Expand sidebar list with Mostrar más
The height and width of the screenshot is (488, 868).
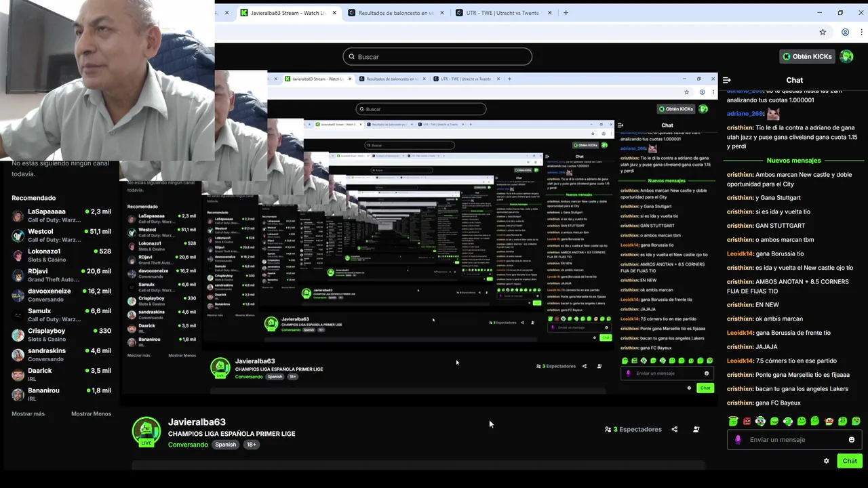[x=28, y=413]
